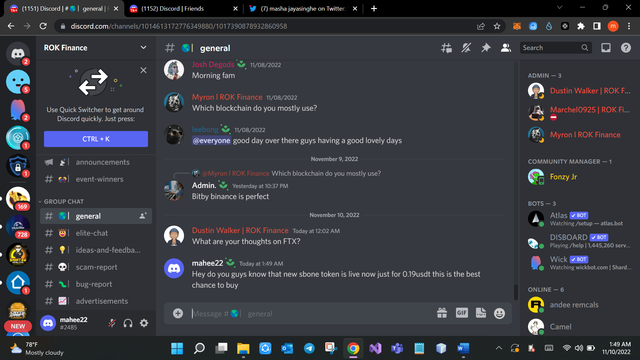Open the GIF picker

pos(462,313)
